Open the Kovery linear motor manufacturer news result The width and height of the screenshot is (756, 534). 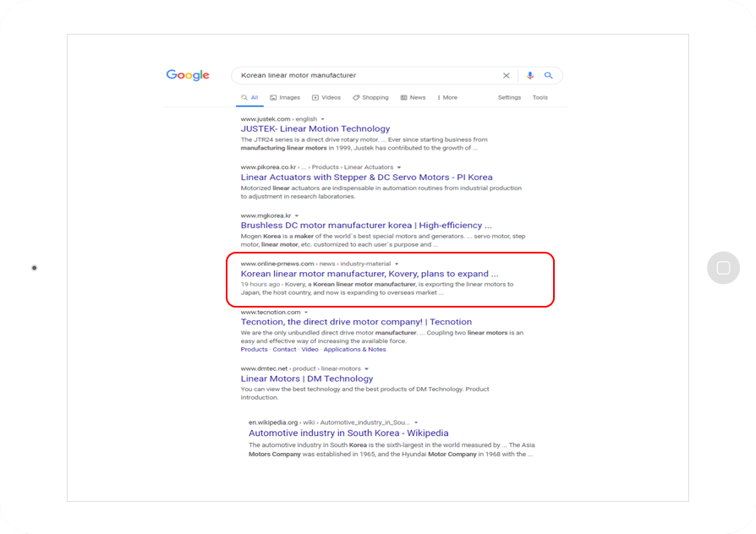[x=370, y=274]
